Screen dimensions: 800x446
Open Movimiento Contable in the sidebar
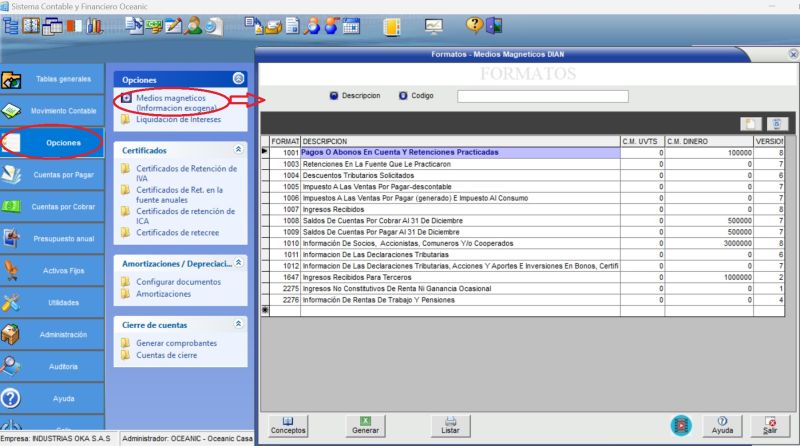coord(52,110)
